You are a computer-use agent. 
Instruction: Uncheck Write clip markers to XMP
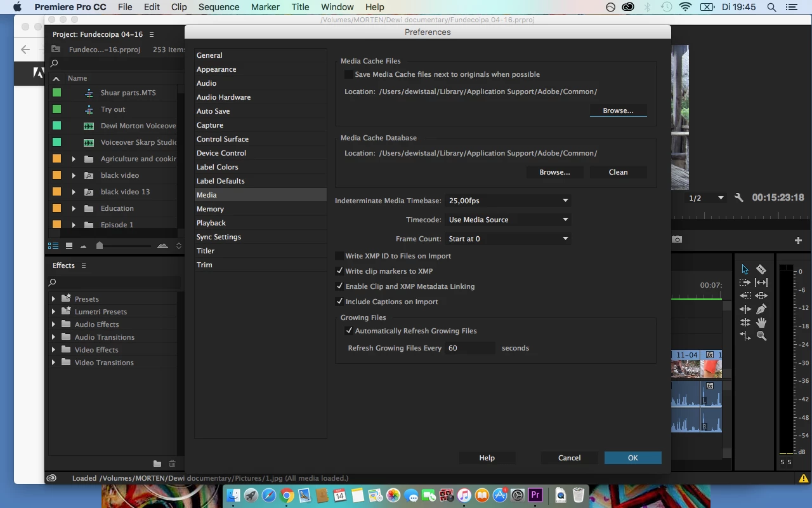(x=339, y=271)
